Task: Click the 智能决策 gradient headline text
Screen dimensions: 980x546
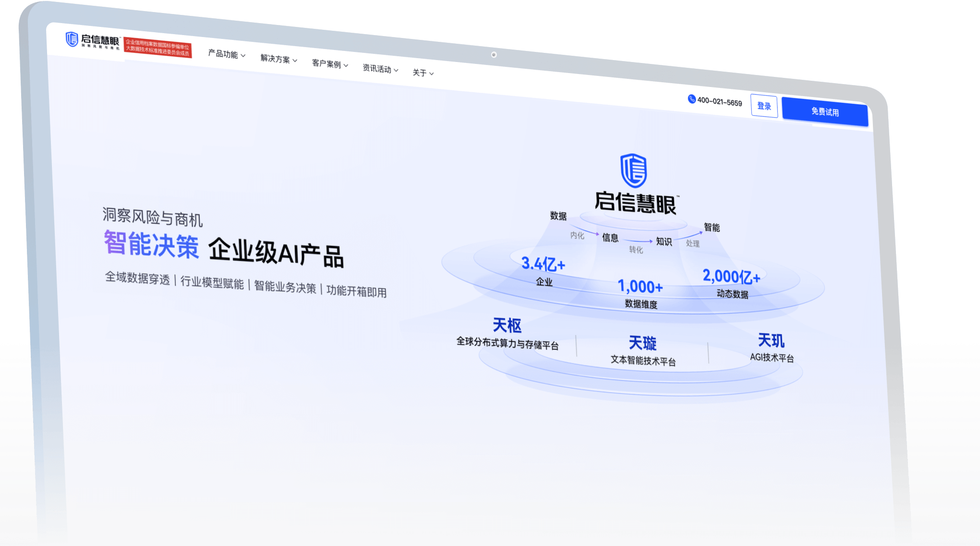Action: pos(151,244)
